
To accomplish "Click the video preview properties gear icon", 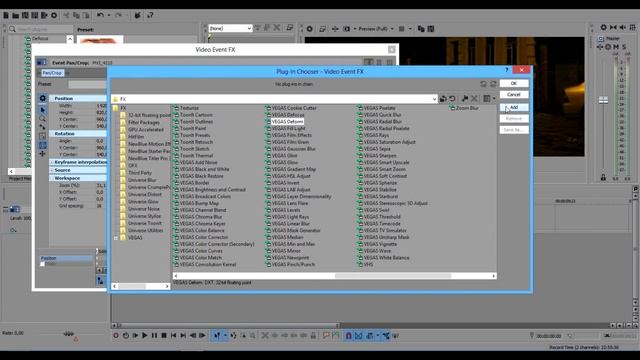I will (x=309, y=29).
